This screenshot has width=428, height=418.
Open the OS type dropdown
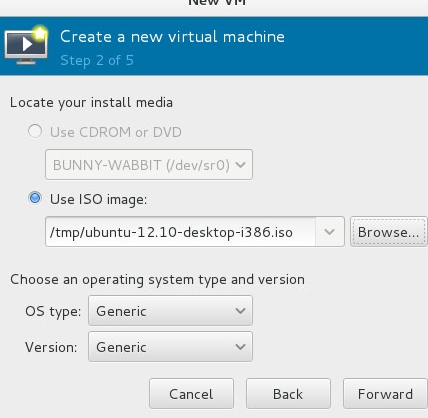pyautogui.click(x=170, y=311)
